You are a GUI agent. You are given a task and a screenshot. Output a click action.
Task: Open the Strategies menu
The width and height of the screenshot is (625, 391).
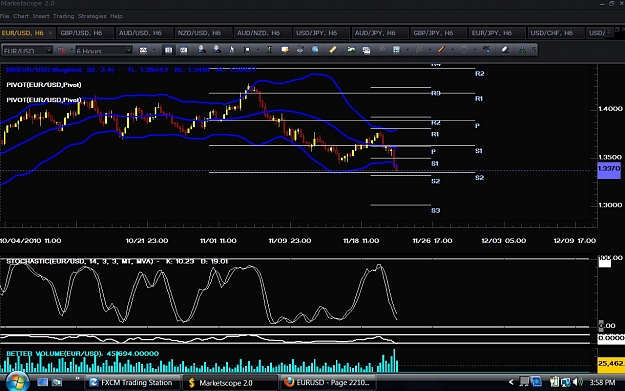[x=92, y=16]
